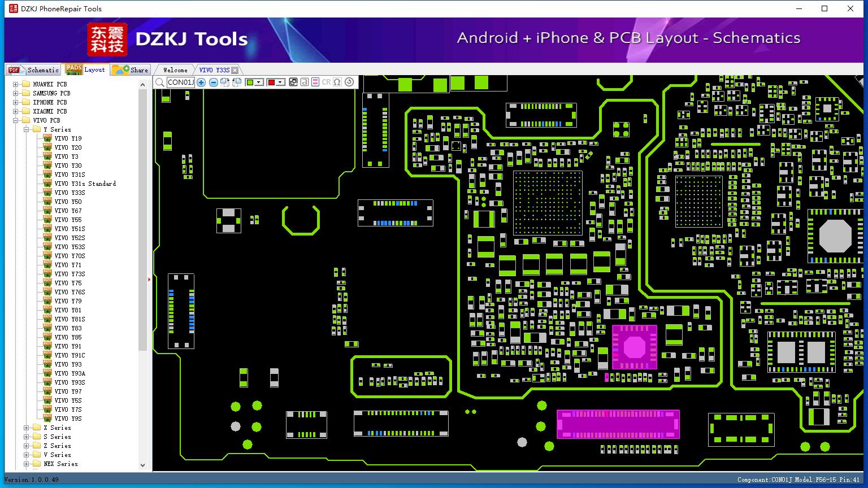
Task: Click the DZKJ app icon in title bar
Action: coord(14,8)
